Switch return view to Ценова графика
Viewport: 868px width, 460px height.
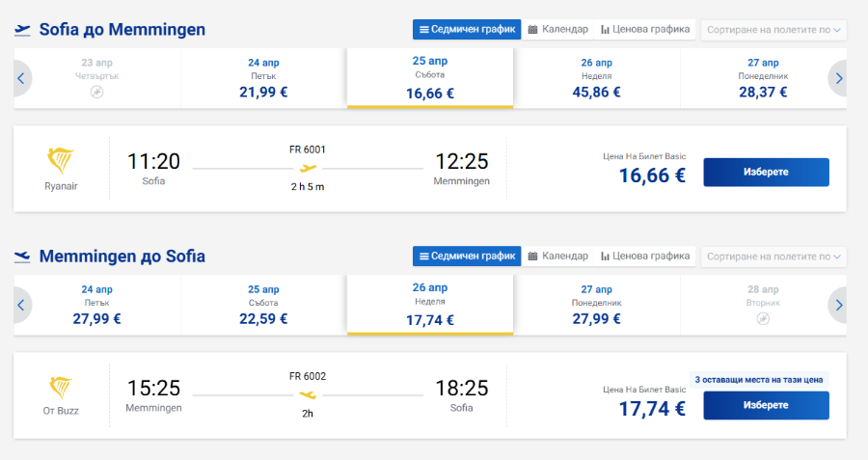645,256
